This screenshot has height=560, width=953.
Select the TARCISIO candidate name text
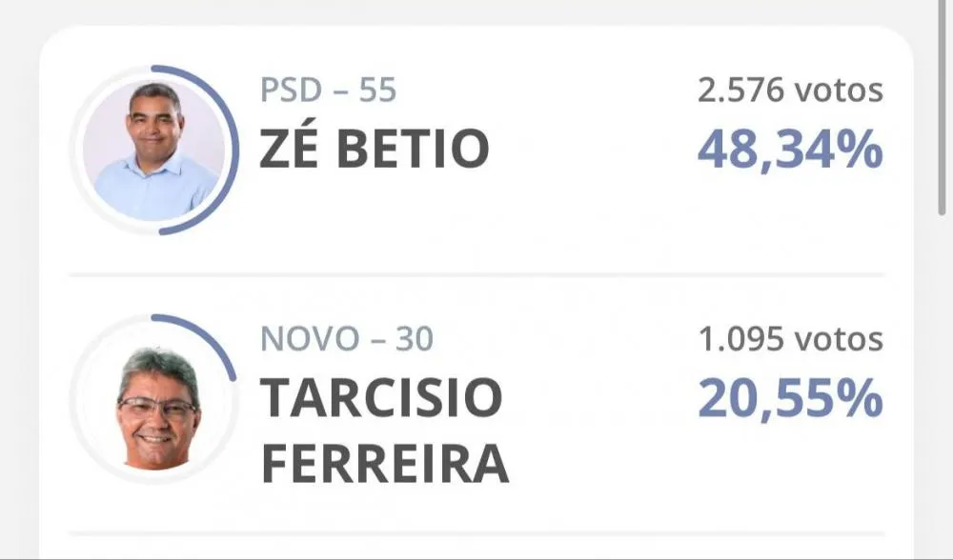[382, 398]
